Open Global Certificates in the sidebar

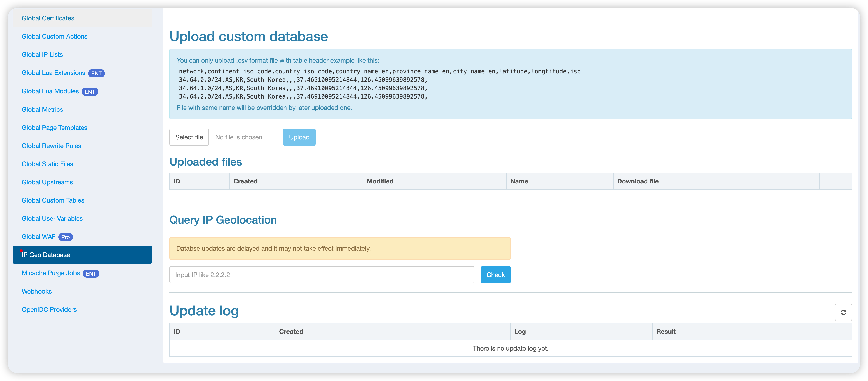tap(48, 18)
